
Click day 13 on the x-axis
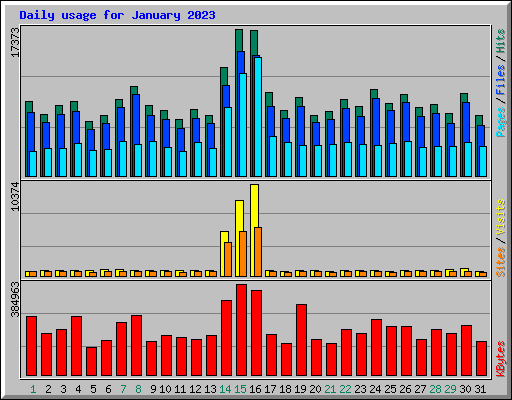pyautogui.click(x=210, y=389)
